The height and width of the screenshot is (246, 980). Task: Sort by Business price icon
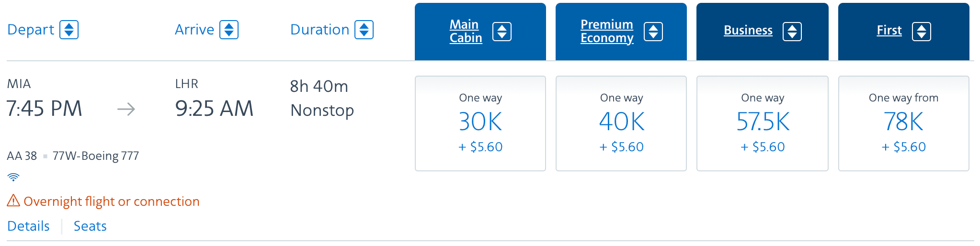[792, 32]
